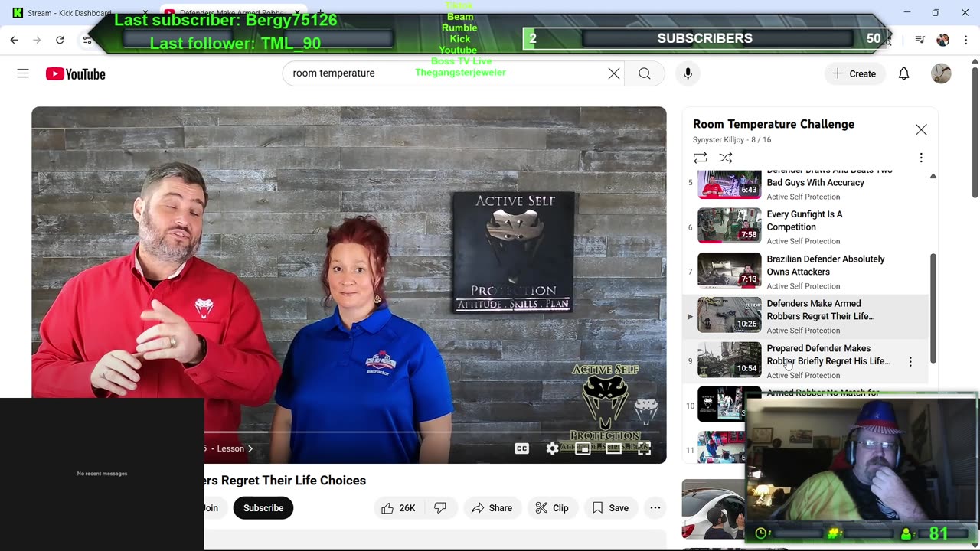The width and height of the screenshot is (980, 551).
Task: Open Chrome media controls icon
Action: (920, 40)
